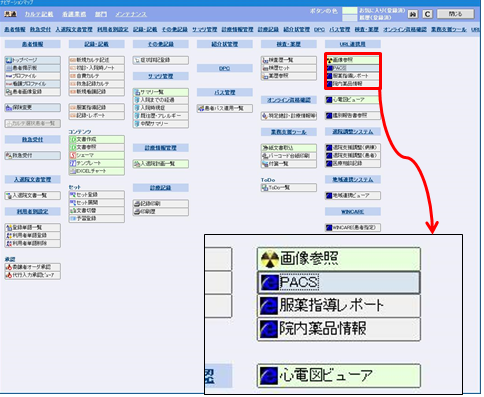Image resolution: width=484 pixels, height=397 pixels.
Task: Click the binoculars search icon button
Action: point(413,14)
